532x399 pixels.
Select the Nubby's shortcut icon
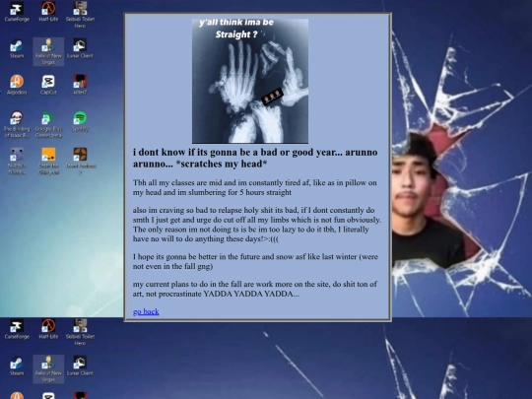[17, 162]
